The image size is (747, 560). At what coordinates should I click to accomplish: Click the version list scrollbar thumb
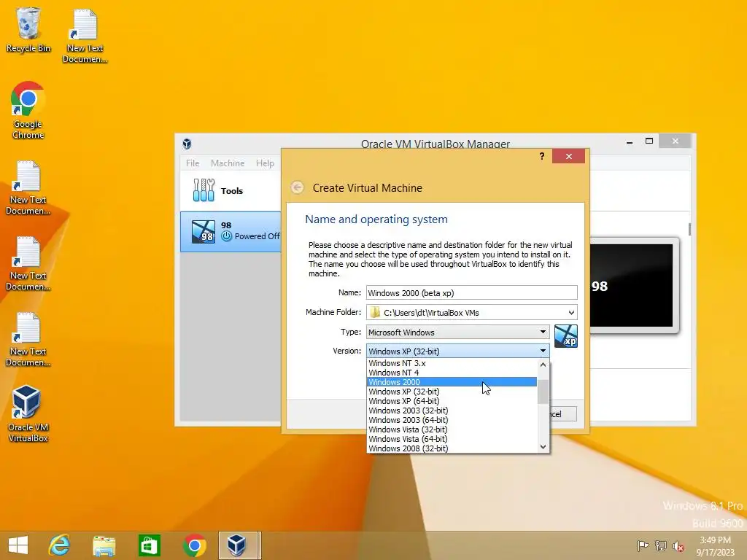point(543,392)
